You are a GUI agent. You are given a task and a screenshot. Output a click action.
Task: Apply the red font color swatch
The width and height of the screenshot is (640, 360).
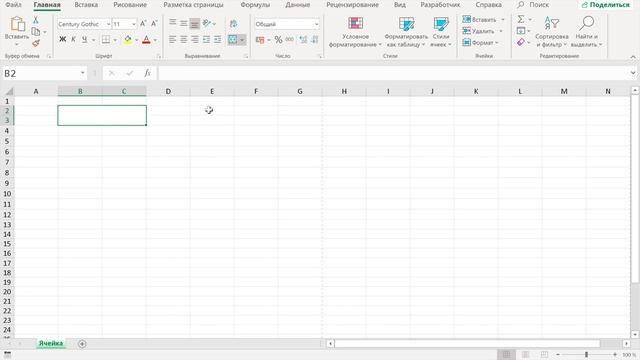click(147, 40)
